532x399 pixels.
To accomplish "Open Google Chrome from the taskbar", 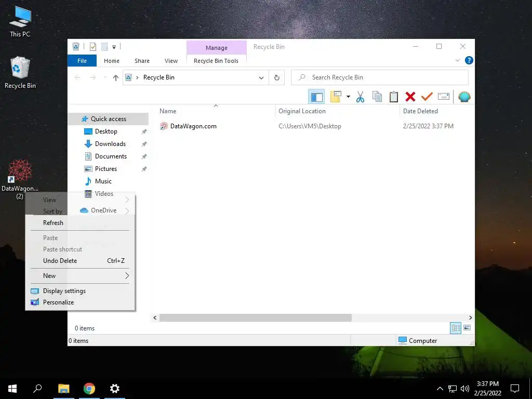I will 89,389.
